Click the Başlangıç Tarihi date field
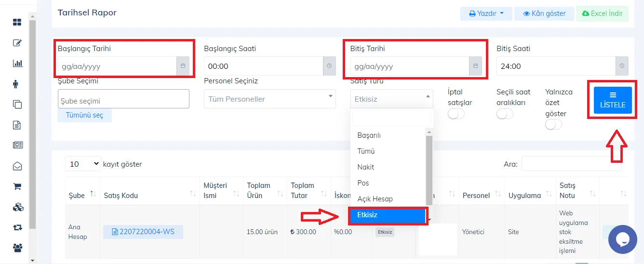This screenshot has height=264, width=644. [x=117, y=66]
